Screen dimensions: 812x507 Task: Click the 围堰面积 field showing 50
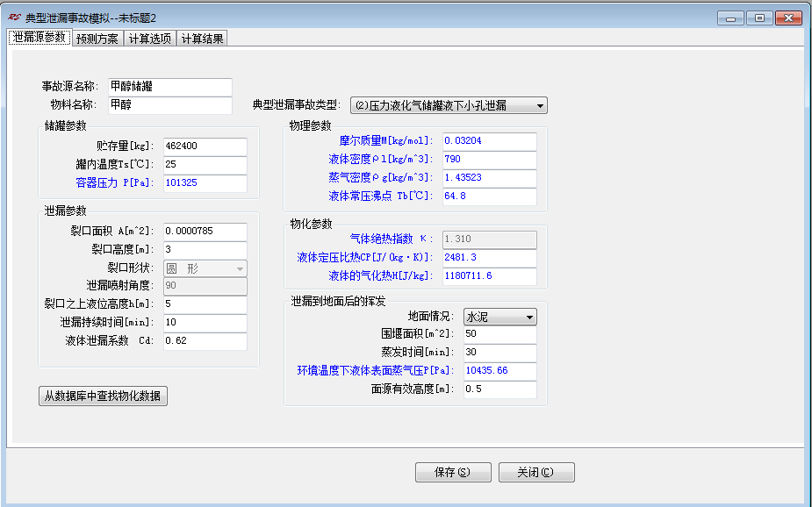point(499,334)
